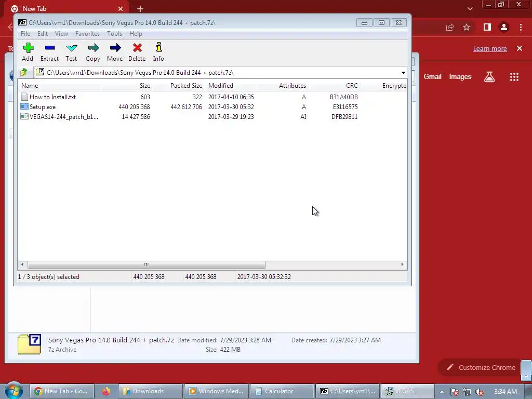This screenshot has height=399, width=532.
Task: Switch to Windows Media Player taskbar button
Action: [x=216, y=391]
